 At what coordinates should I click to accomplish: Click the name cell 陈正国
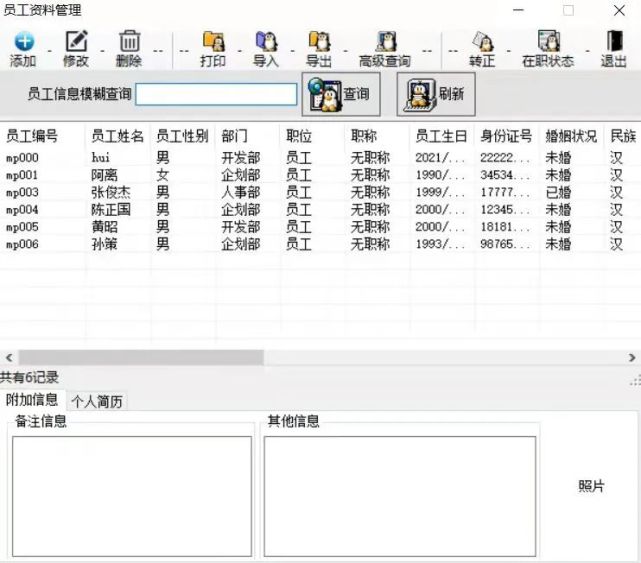111,210
